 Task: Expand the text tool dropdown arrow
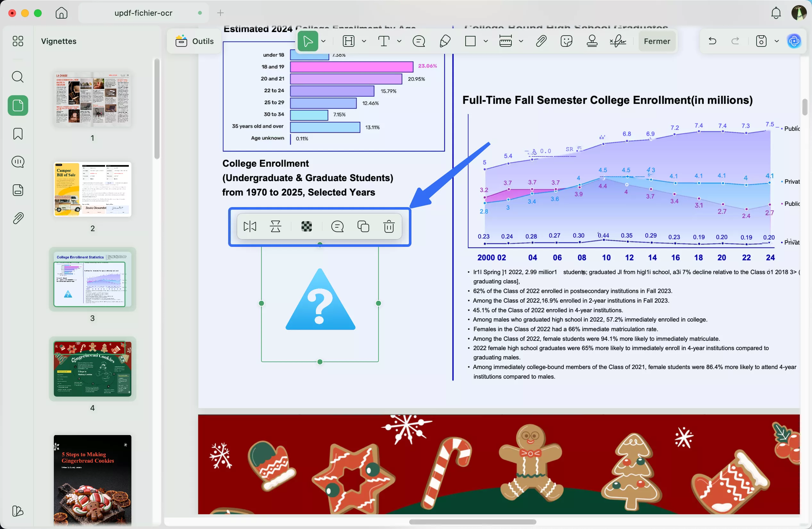(x=399, y=41)
